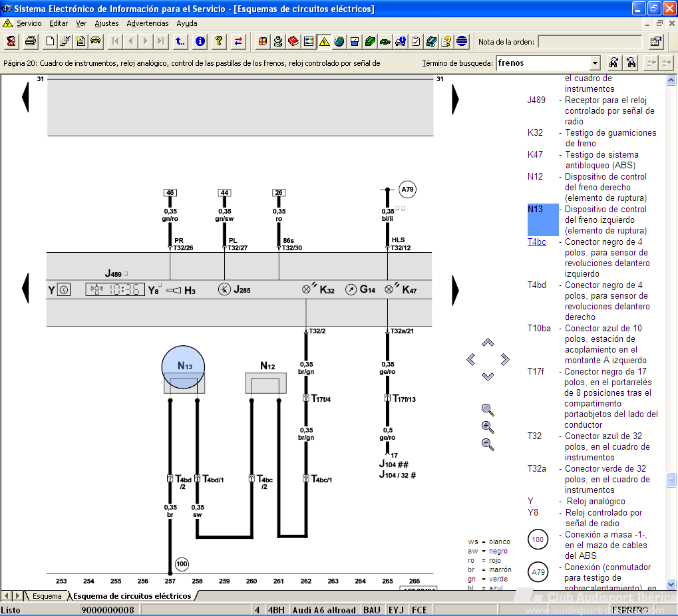Image resolution: width=678 pixels, height=616 pixels.
Task: Click the boxed reference number 26
Action: pos(279,193)
